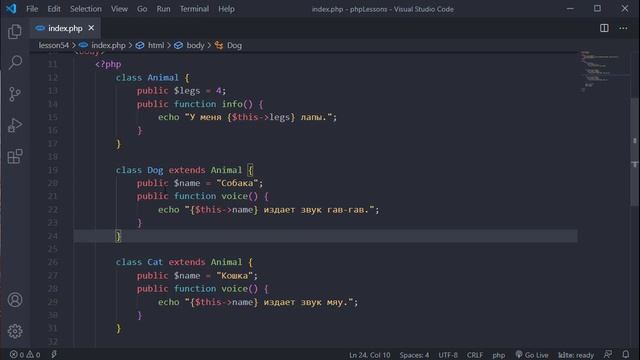
Task: Open the Explorer view in activity bar
Action: [x=15, y=31]
